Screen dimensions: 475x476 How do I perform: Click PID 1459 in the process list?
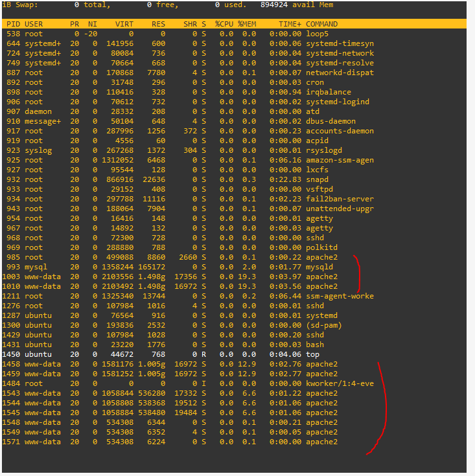click(11, 374)
